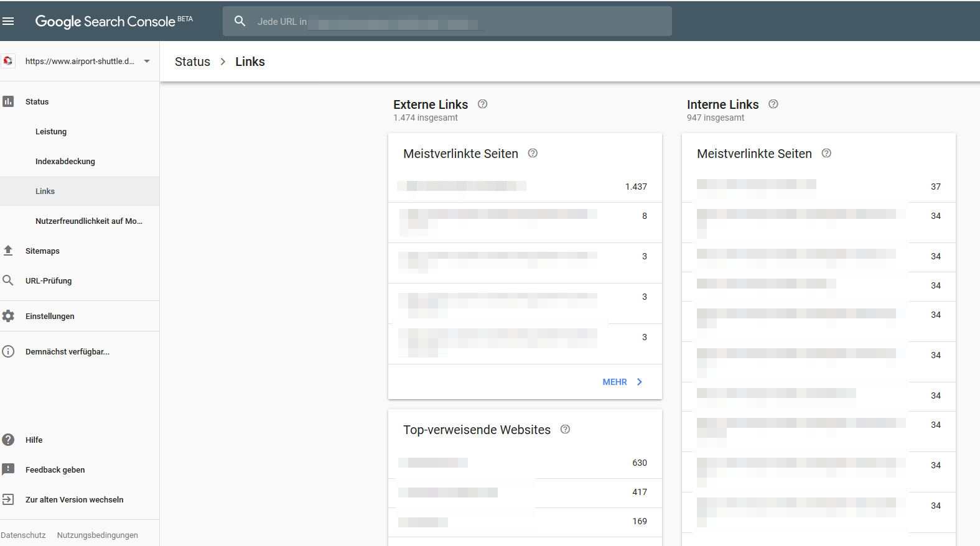Click the arrow icon next to MEHR
This screenshot has width=980, height=546.
(x=639, y=382)
